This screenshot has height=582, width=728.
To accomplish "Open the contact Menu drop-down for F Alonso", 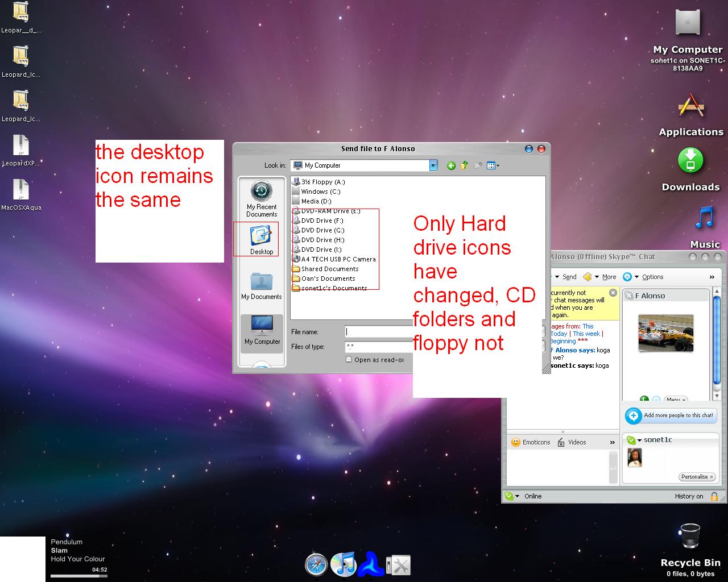I will pyautogui.click(x=676, y=400).
